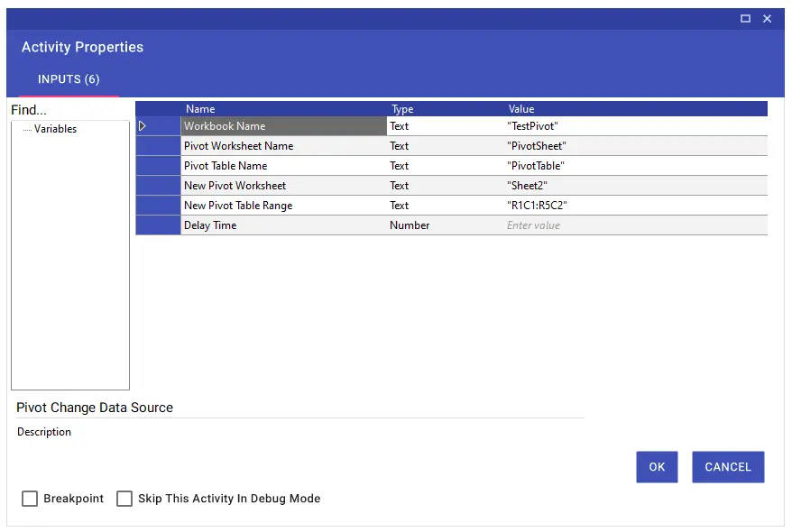792x532 pixels.
Task: Check Skip This Activity In Debug Mode
Action: click(x=124, y=499)
